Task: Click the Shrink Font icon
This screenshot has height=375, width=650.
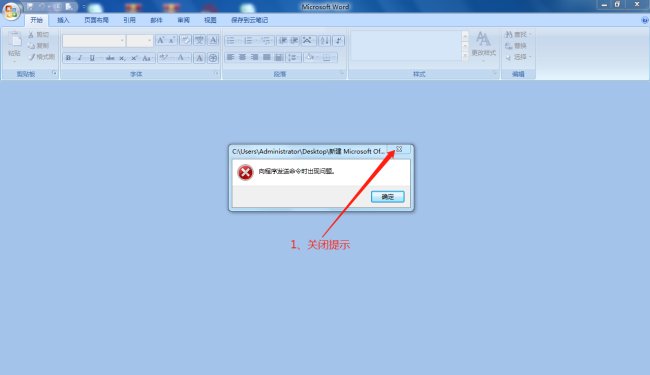Action: pyautogui.click(x=171, y=40)
